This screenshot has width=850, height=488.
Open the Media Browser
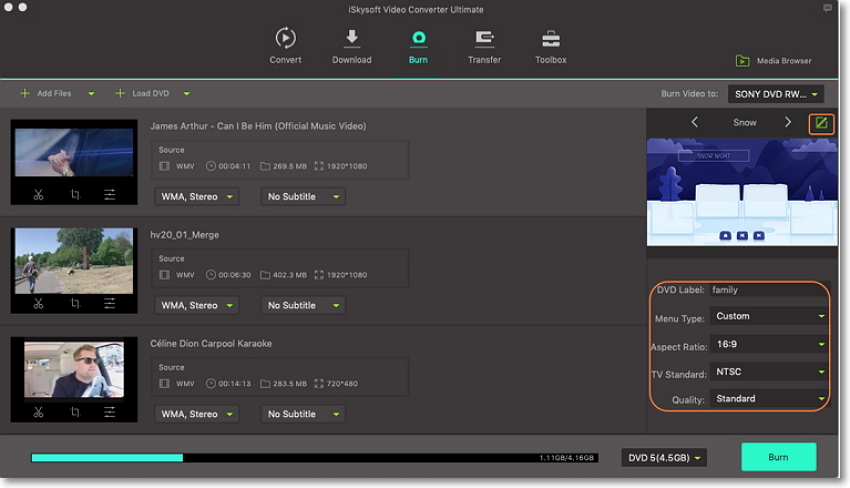point(773,61)
